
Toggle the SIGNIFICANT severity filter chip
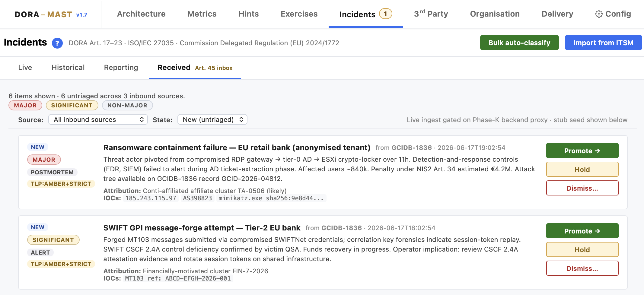(x=72, y=105)
